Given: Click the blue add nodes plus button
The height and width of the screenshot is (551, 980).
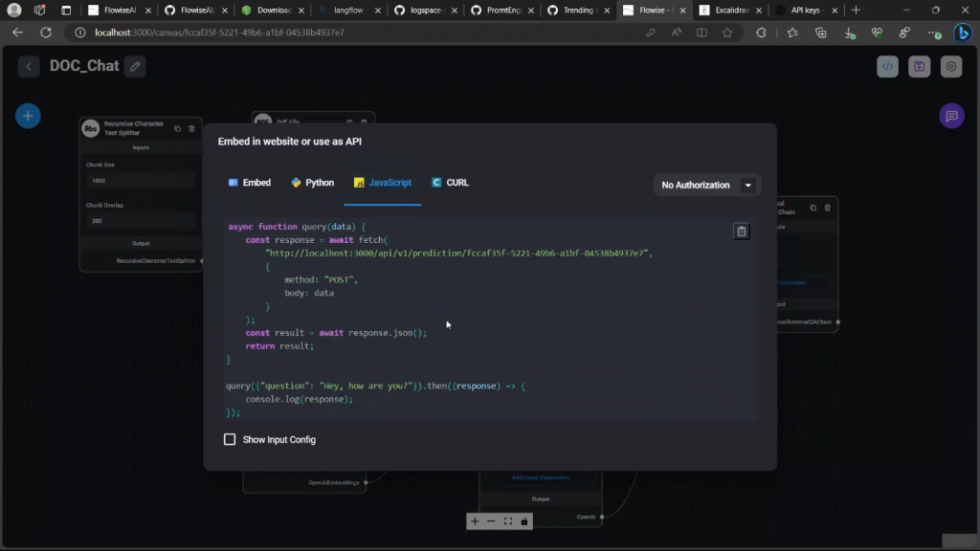Looking at the screenshot, I should pyautogui.click(x=28, y=116).
